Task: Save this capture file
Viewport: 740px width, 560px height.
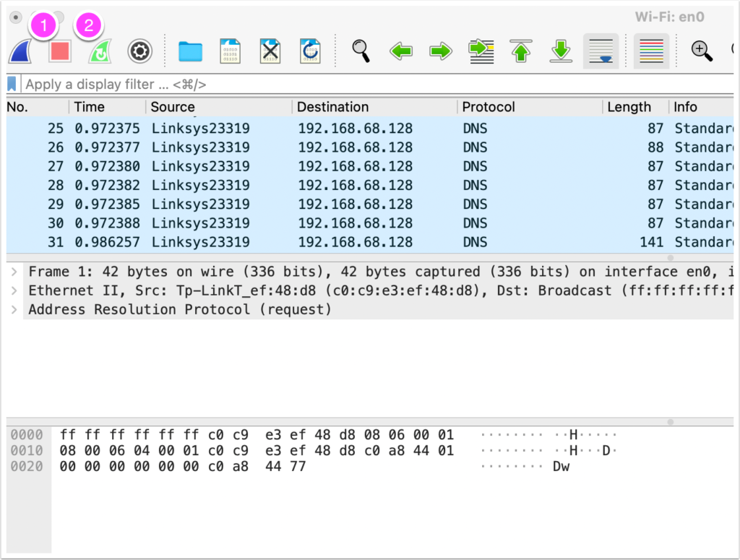Action: 230,51
